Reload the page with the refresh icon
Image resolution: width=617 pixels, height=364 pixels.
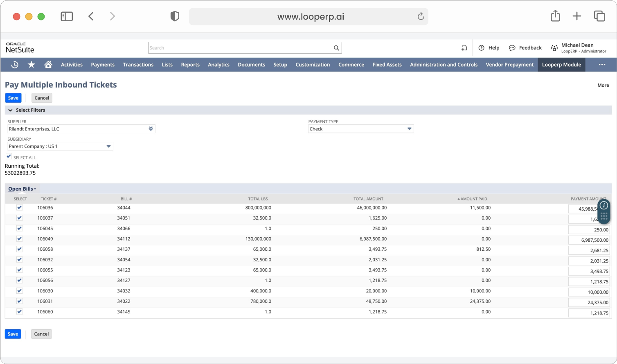(421, 16)
